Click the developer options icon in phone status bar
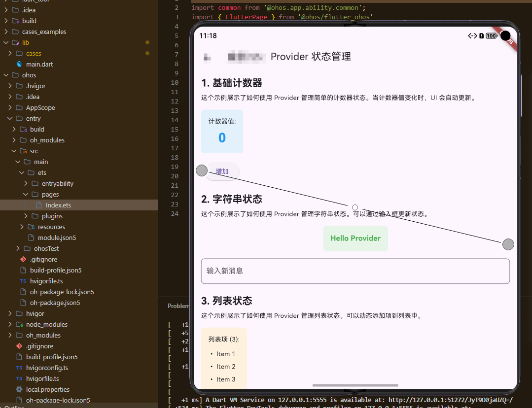 [x=472, y=35]
